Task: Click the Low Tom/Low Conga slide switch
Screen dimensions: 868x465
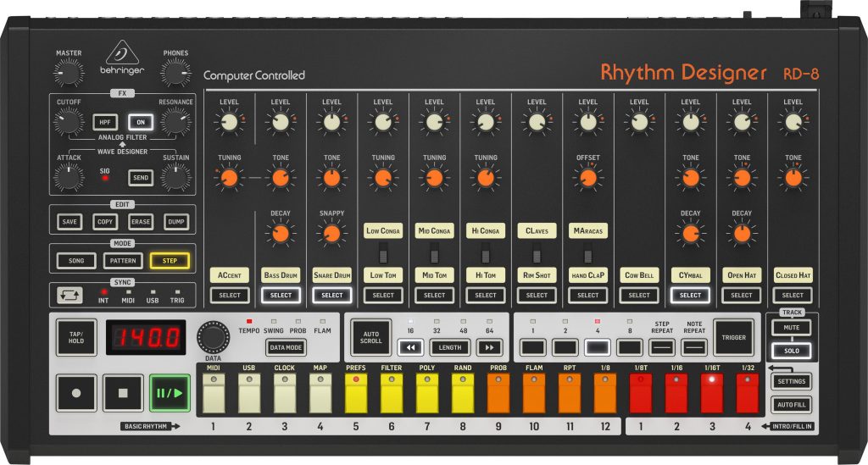Action: point(383,252)
